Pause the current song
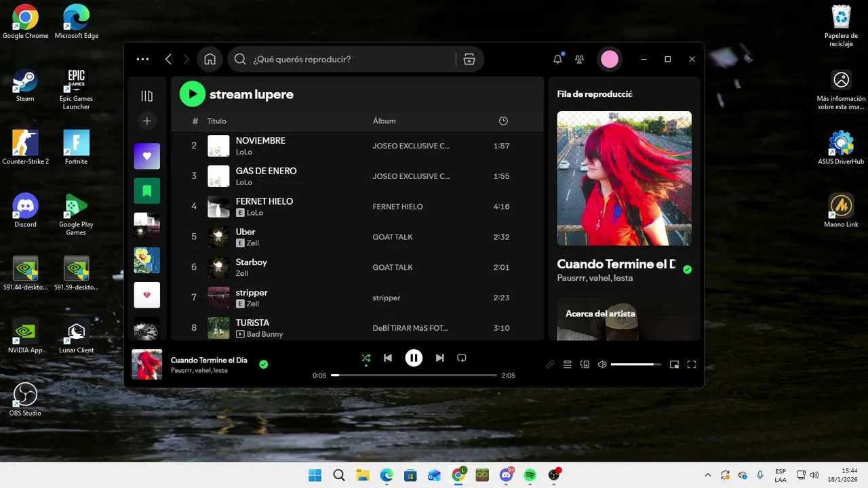The image size is (868, 488). [414, 358]
